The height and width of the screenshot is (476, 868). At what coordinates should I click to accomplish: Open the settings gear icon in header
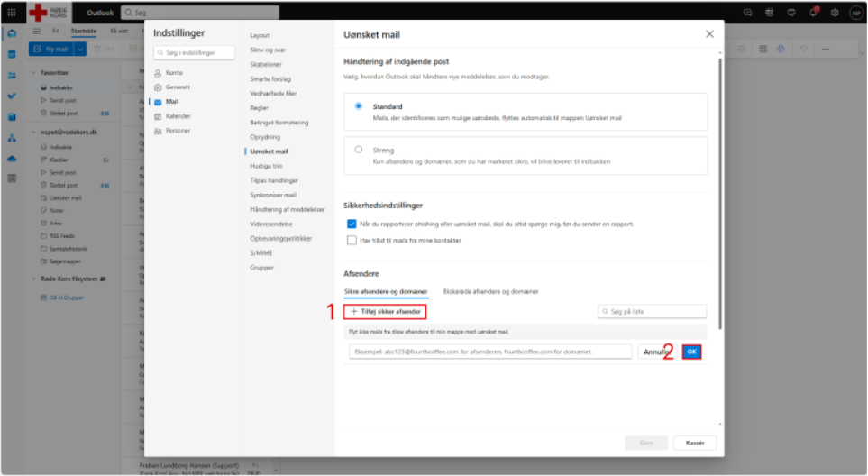click(x=835, y=13)
